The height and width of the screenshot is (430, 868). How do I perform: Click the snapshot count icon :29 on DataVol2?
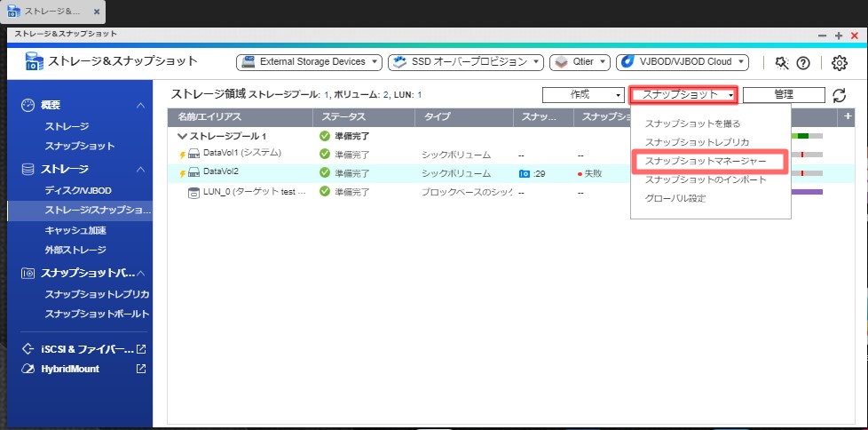525,174
